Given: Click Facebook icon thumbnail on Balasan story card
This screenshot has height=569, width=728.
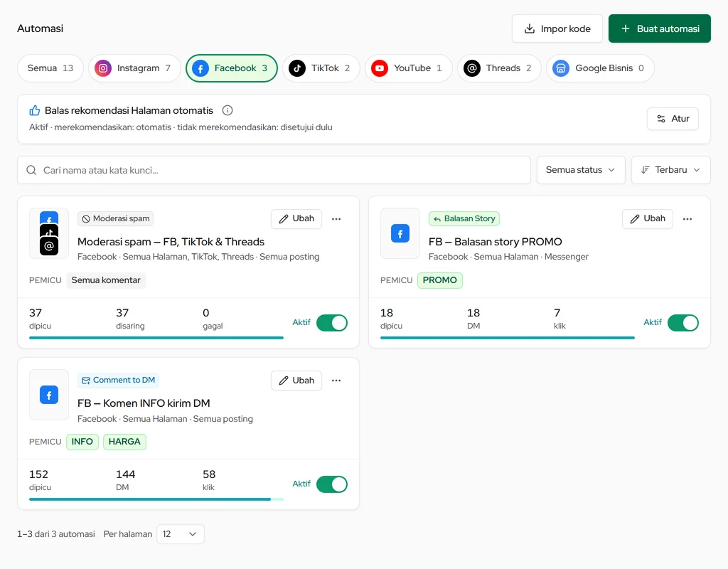Looking at the screenshot, I should point(400,233).
